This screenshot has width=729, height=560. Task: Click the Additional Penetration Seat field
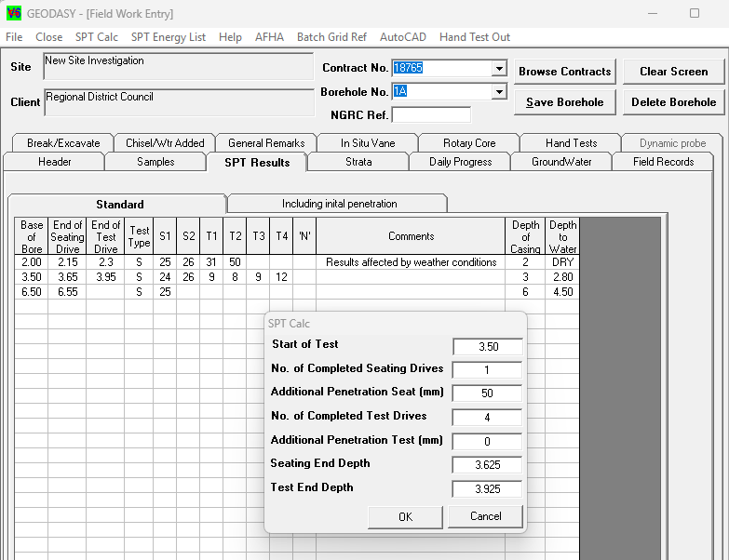point(487,393)
